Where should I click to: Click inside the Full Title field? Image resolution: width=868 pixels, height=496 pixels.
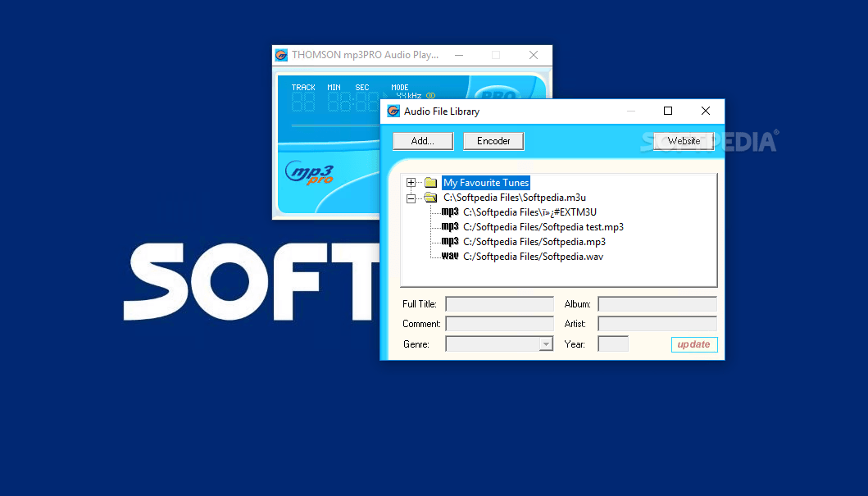(498, 303)
